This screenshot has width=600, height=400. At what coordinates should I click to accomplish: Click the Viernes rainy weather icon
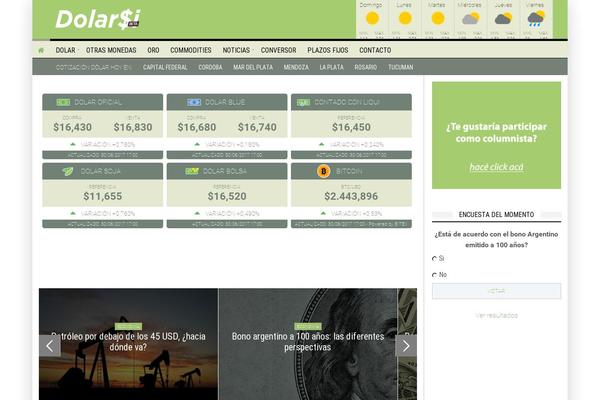[536, 19]
